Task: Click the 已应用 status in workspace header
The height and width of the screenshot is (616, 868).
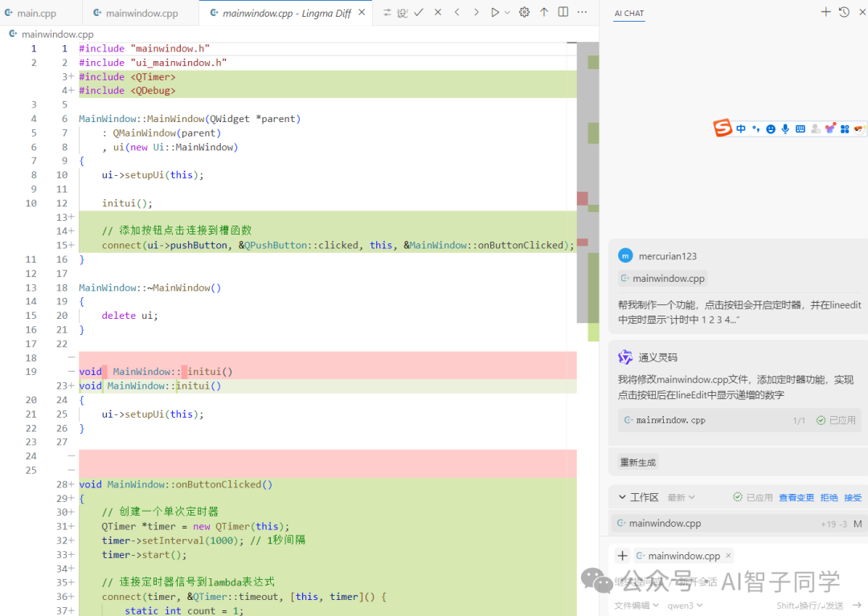Action: (x=753, y=498)
